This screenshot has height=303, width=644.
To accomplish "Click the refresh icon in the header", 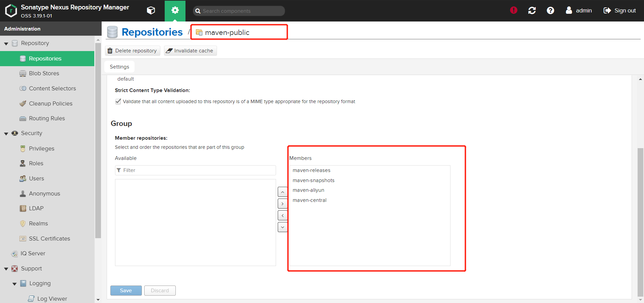I will tap(532, 10).
